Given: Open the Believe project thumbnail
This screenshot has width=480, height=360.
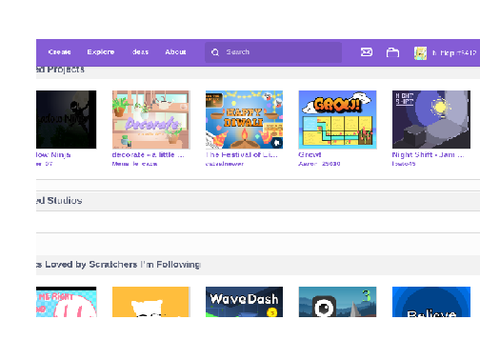Looking at the screenshot, I should [431, 302].
